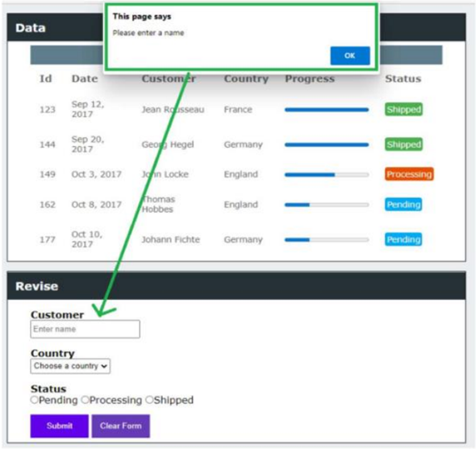The width and height of the screenshot is (476, 449).
Task: Click the Shipped badge for Georg Hegel
Action: click(x=403, y=144)
